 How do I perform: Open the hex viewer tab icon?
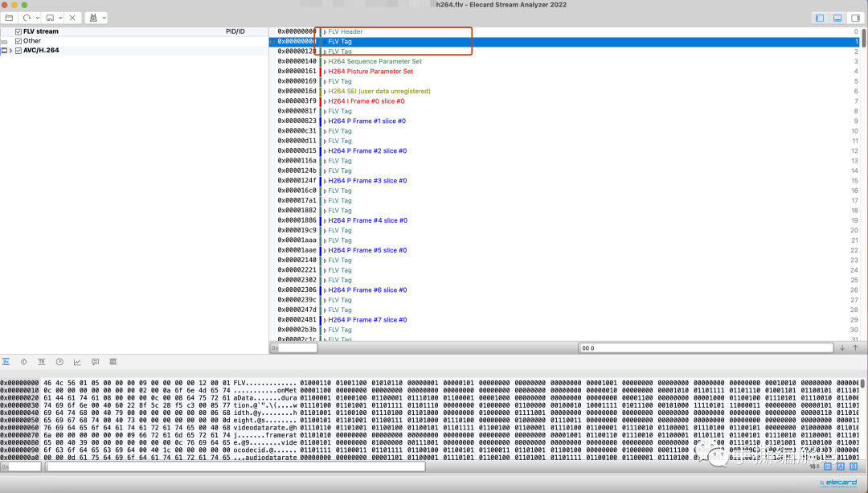(x=6, y=362)
